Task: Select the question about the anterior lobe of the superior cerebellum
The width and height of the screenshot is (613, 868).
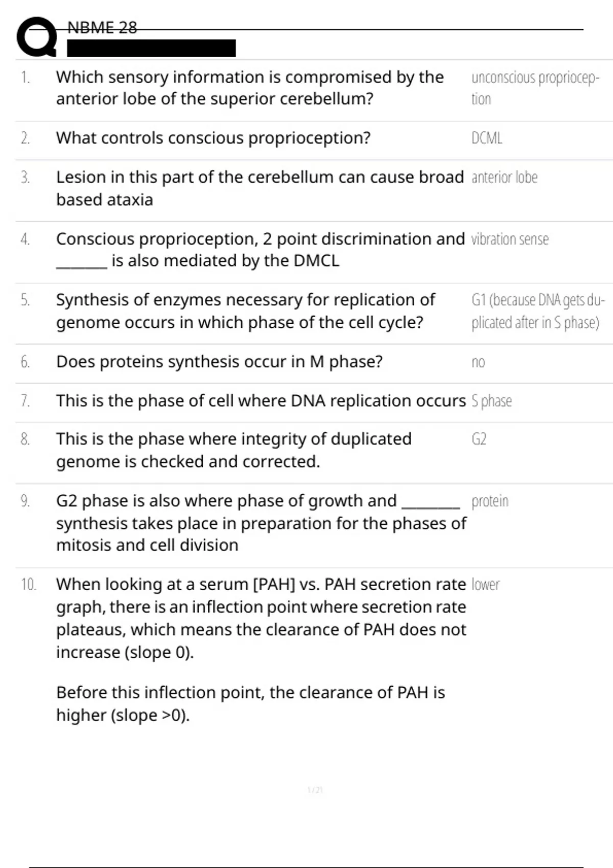Action: point(250,88)
